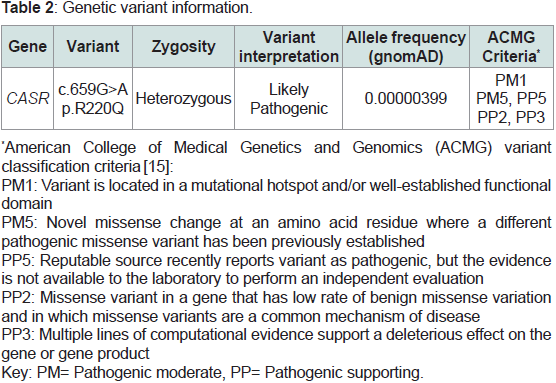Viewport: 556px width, 383px height.
Task: Click the 0.00000399 allele frequency value
Action: (x=406, y=98)
